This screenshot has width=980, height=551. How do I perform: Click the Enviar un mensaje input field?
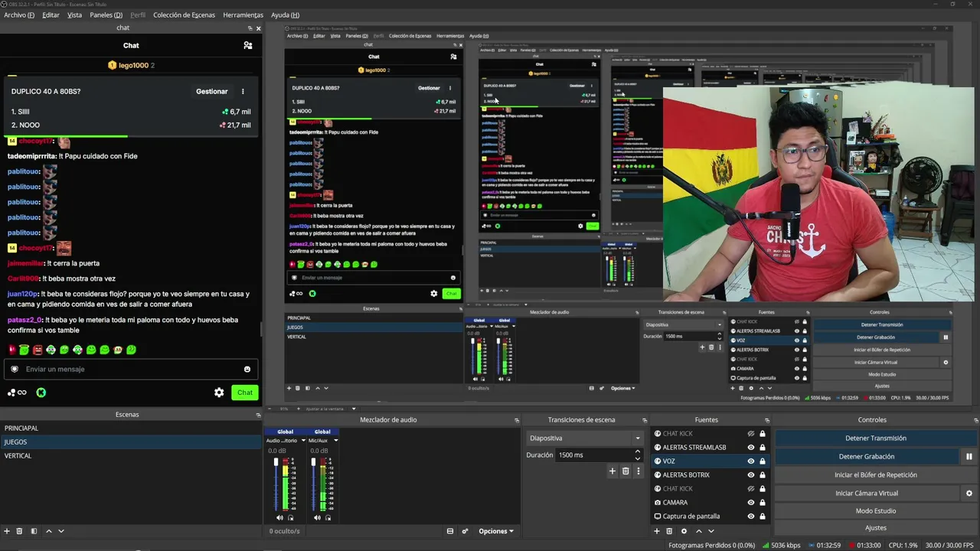pyautogui.click(x=132, y=369)
